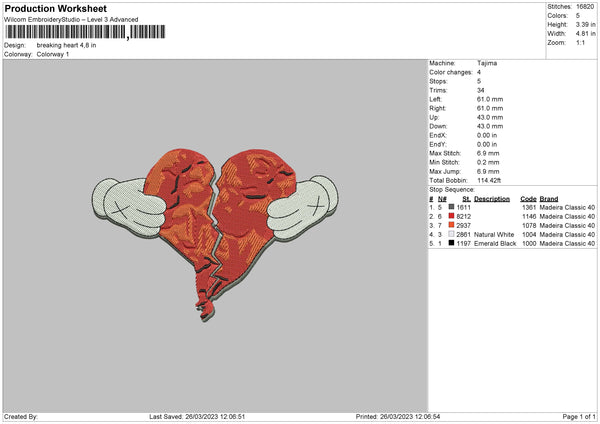Click the gray color swatch for thread 1611
The image size is (600, 424).
click(x=451, y=207)
